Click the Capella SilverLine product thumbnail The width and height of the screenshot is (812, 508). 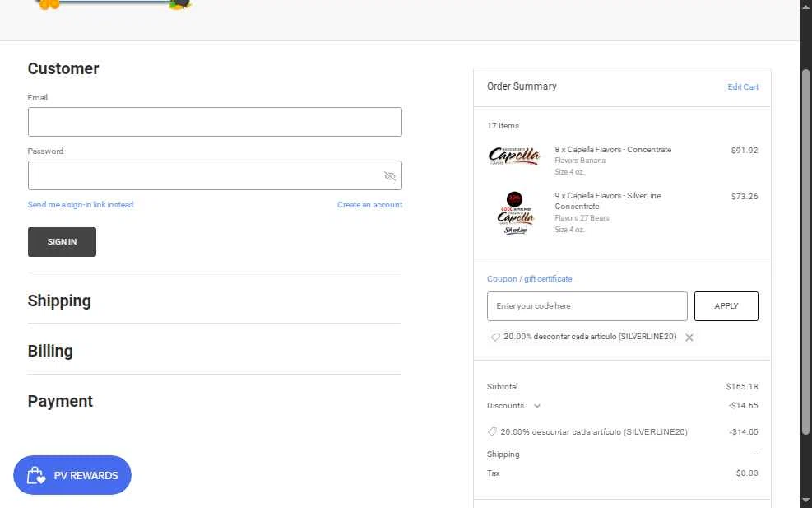[515, 213]
